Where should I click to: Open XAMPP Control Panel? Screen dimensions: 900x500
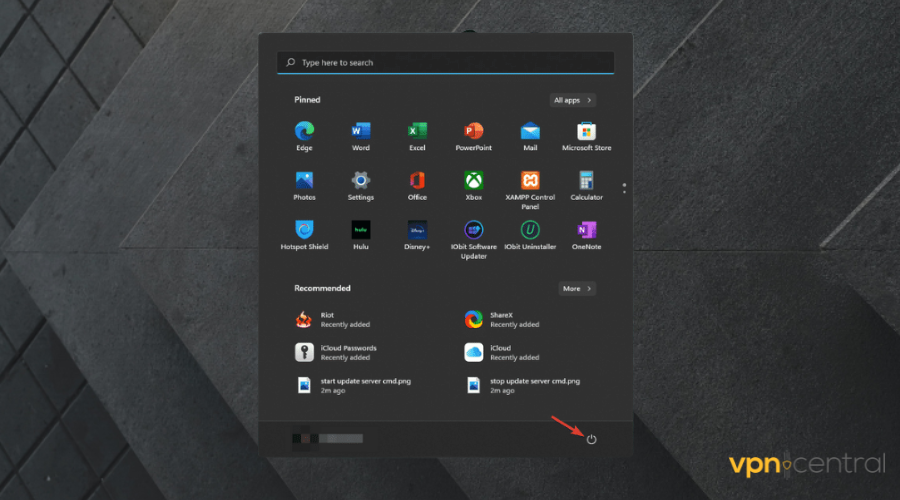coord(530,181)
